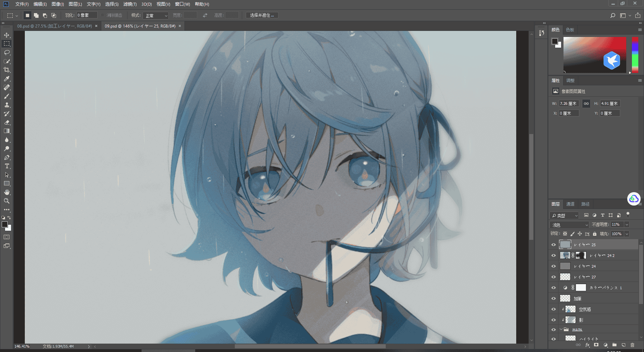Toggle visibility of レイヤー 27 layer
This screenshot has height=352, width=644.
coord(553,277)
